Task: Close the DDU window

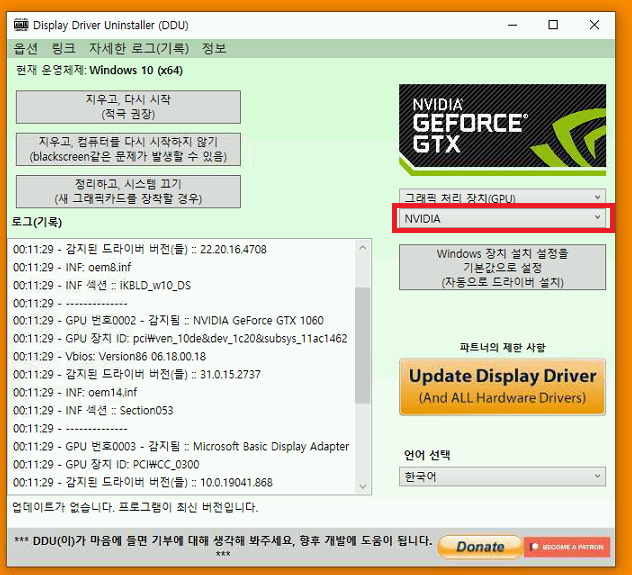Action: click(x=594, y=25)
